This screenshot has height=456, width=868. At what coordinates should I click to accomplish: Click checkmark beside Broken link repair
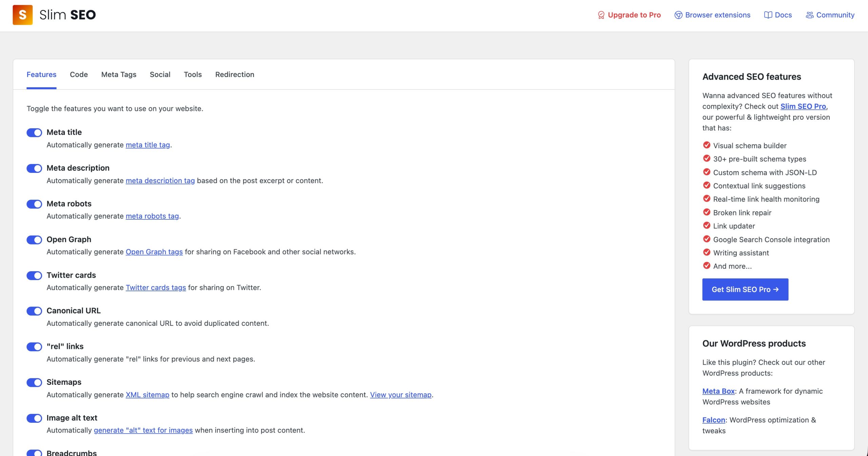(x=707, y=212)
